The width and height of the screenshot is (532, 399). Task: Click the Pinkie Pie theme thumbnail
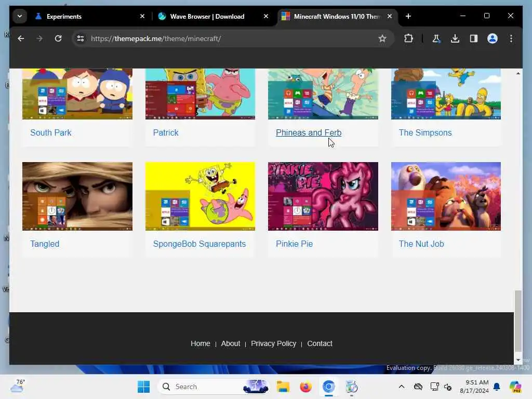click(x=323, y=196)
